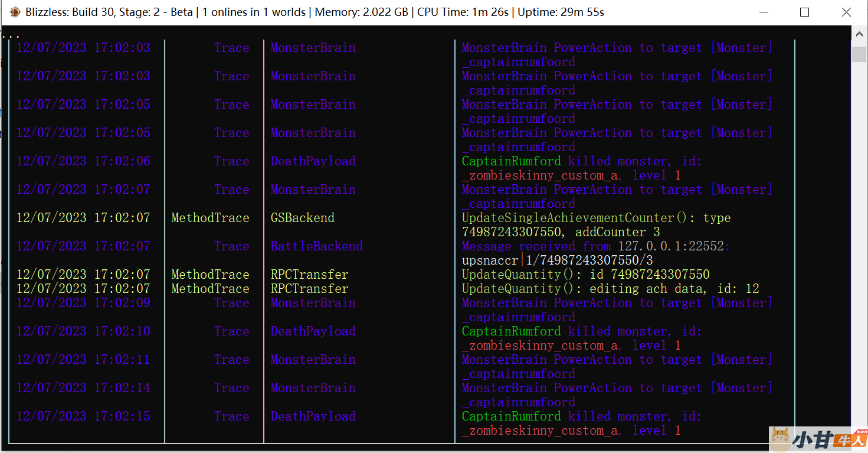Click Trace in the 17:02:14 row
The image size is (868, 453).
pyautogui.click(x=231, y=387)
